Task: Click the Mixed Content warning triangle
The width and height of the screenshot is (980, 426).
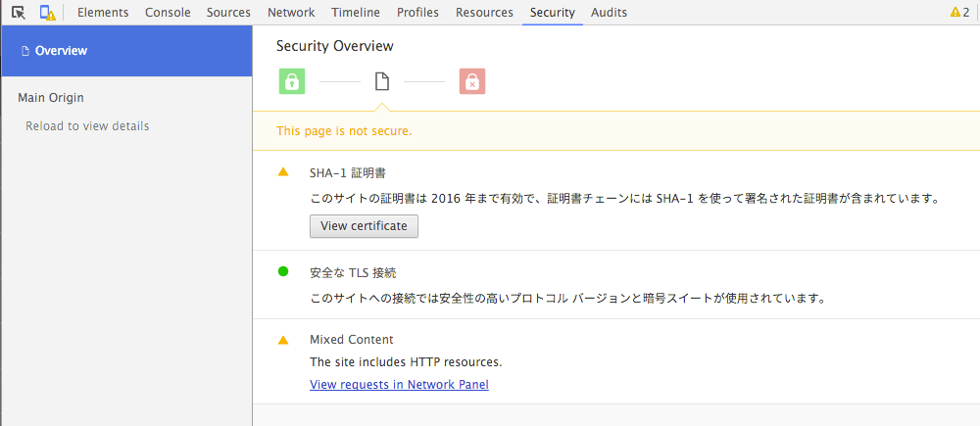Action: (x=283, y=340)
